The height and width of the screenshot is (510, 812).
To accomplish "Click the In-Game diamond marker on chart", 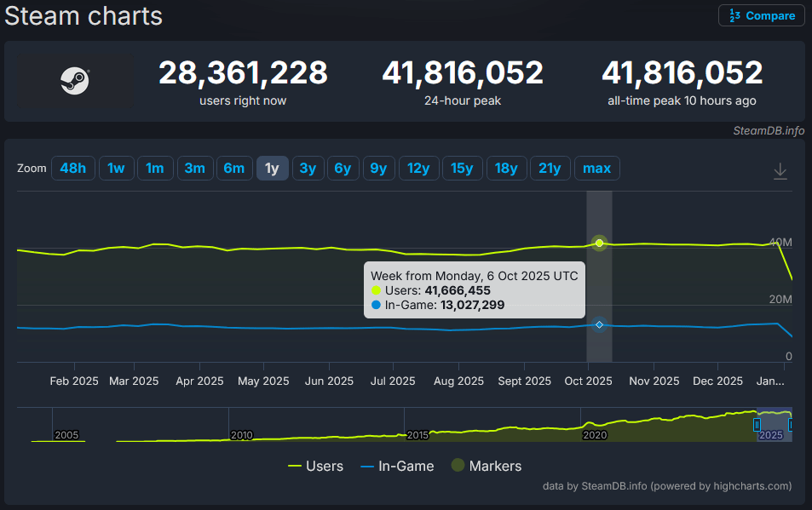I will [x=599, y=325].
